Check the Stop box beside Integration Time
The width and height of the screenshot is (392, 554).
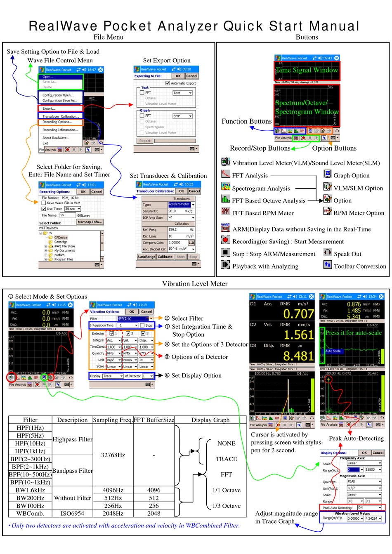tap(142, 325)
